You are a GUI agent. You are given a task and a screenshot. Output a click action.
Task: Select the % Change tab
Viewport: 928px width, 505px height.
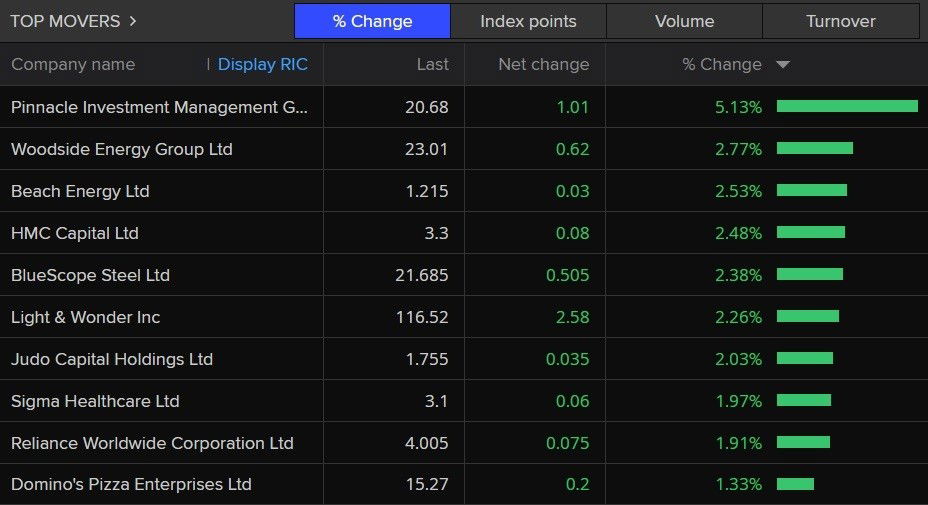(372, 21)
